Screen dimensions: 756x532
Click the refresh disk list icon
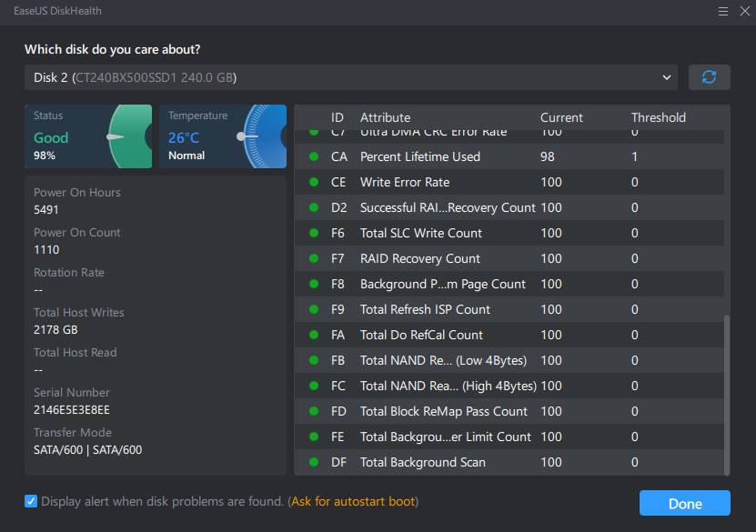click(x=709, y=77)
